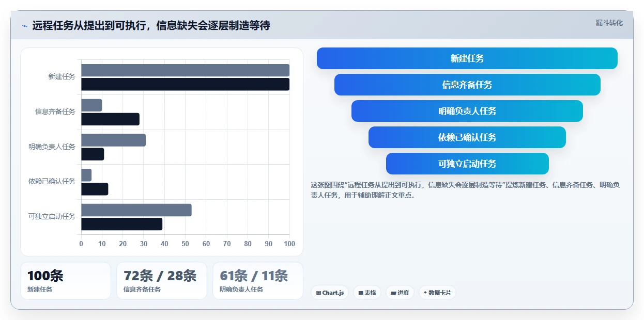Click the 依赖已确认任务 funnel stage

tap(467, 137)
